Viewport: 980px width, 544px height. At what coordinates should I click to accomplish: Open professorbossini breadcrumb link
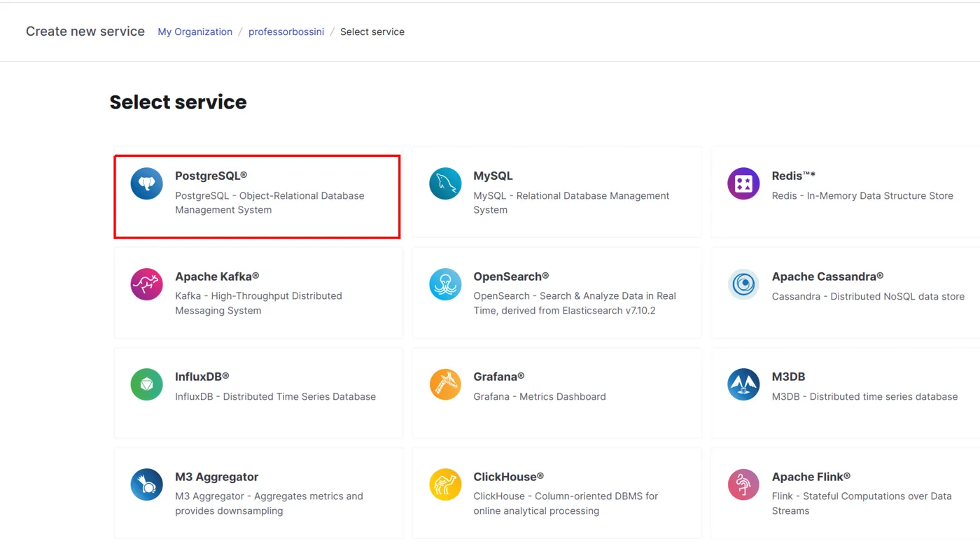tap(286, 32)
